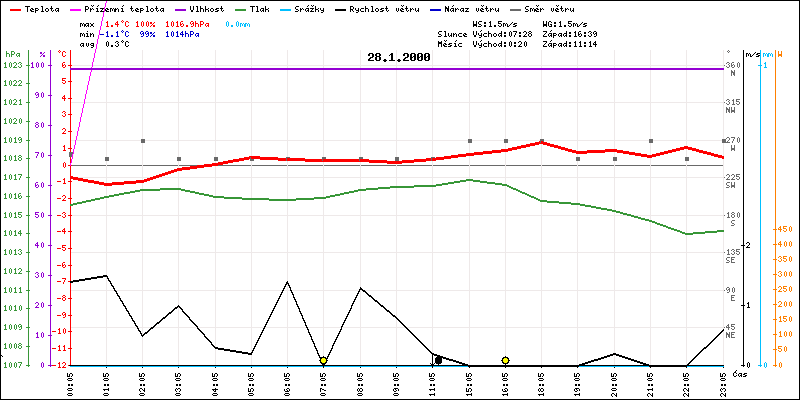Click the sunrise yellow marker at 07:05
This screenshot has width=800, height=400.
point(323,360)
